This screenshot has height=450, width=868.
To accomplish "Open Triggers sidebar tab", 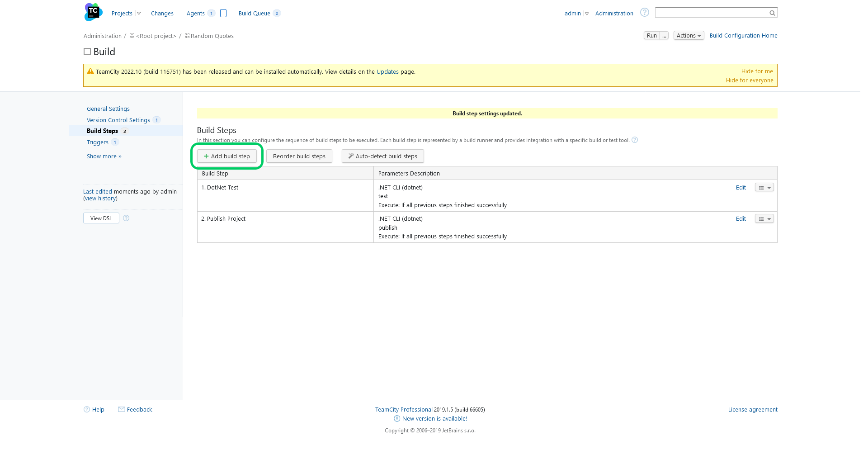I will coord(98,142).
